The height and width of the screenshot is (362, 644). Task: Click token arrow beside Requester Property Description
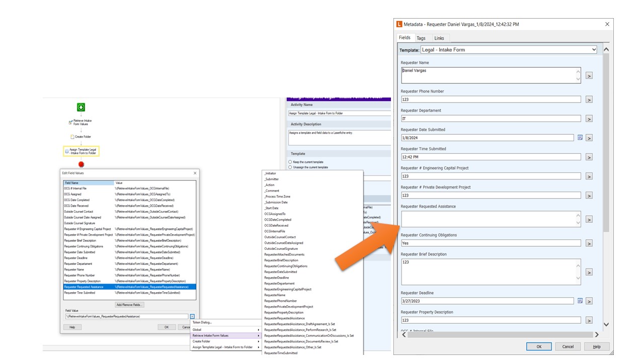coord(589,320)
